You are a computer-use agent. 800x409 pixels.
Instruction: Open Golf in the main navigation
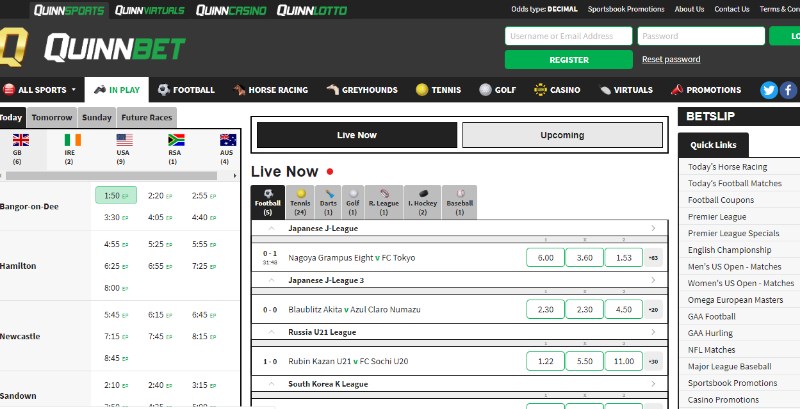tap(498, 90)
